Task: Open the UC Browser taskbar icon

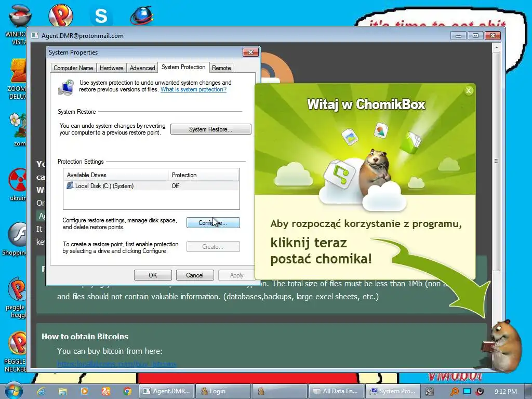Action: 106,391
